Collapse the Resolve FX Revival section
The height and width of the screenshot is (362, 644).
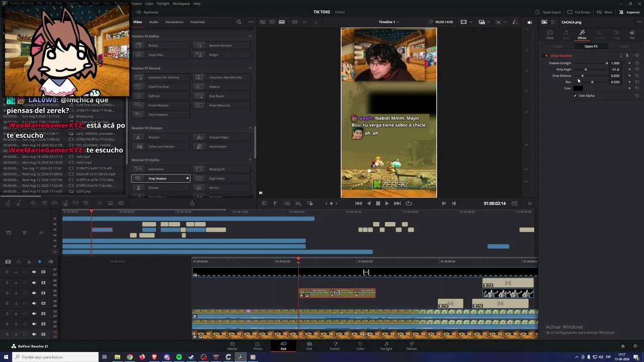[x=250, y=68]
